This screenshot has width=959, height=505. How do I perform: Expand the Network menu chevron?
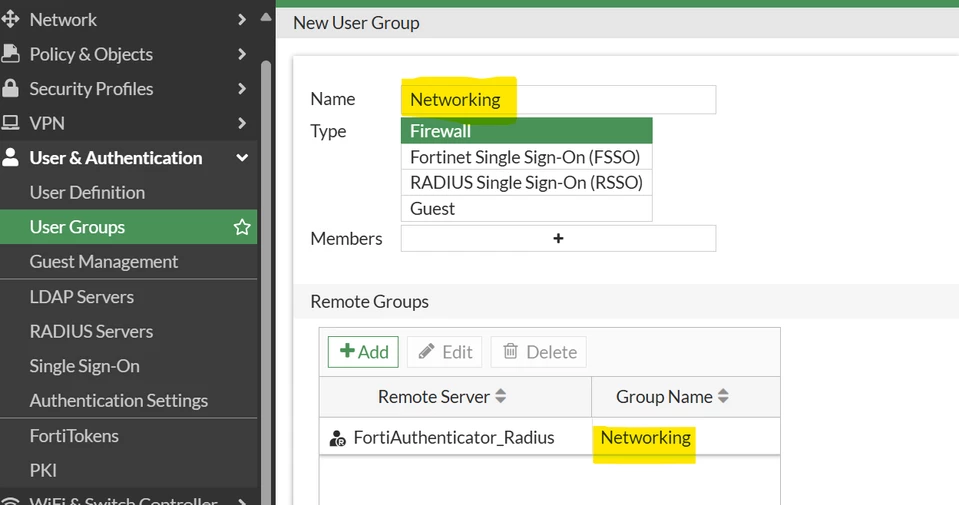pos(242,20)
